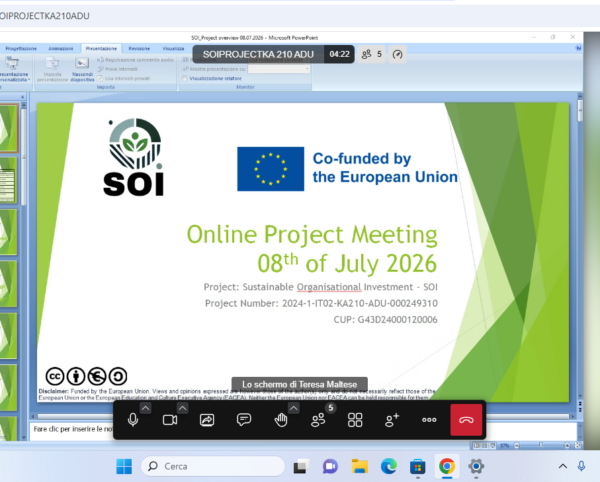Click the microphone tray icon
600x482 pixels.
(581, 466)
